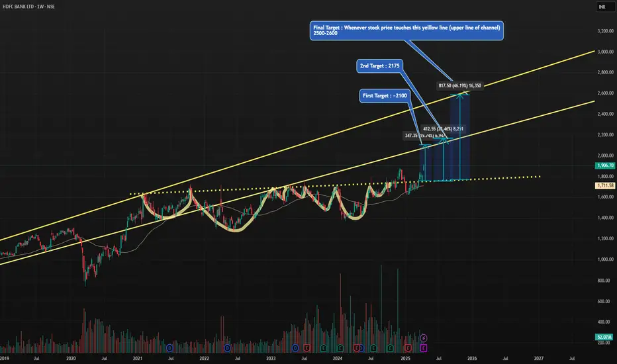Click the 52.07M volume label
Image resolution: width=617 pixels, height=364 pixels.
(604, 338)
